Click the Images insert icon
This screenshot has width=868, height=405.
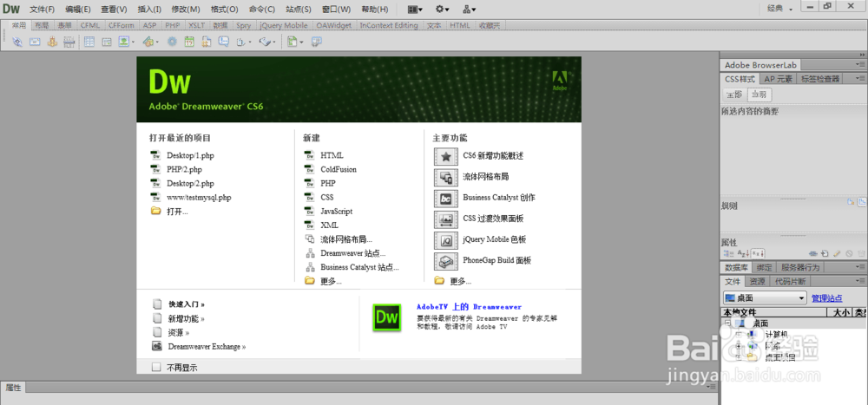tap(123, 42)
